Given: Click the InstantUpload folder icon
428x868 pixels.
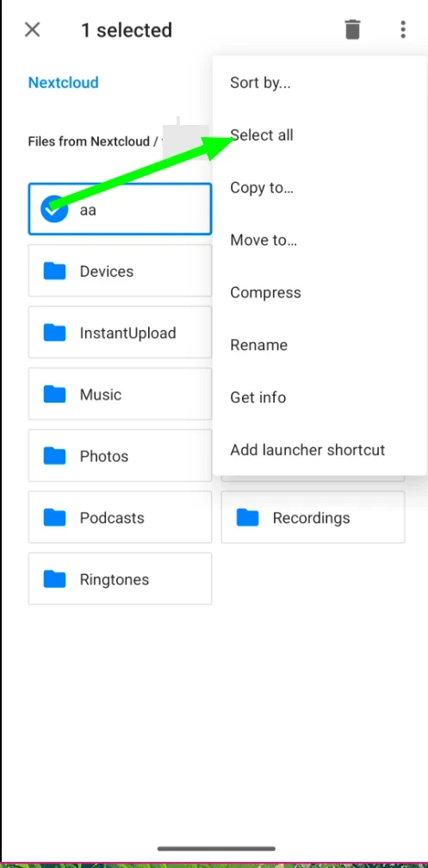Looking at the screenshot, I should 55,333.
